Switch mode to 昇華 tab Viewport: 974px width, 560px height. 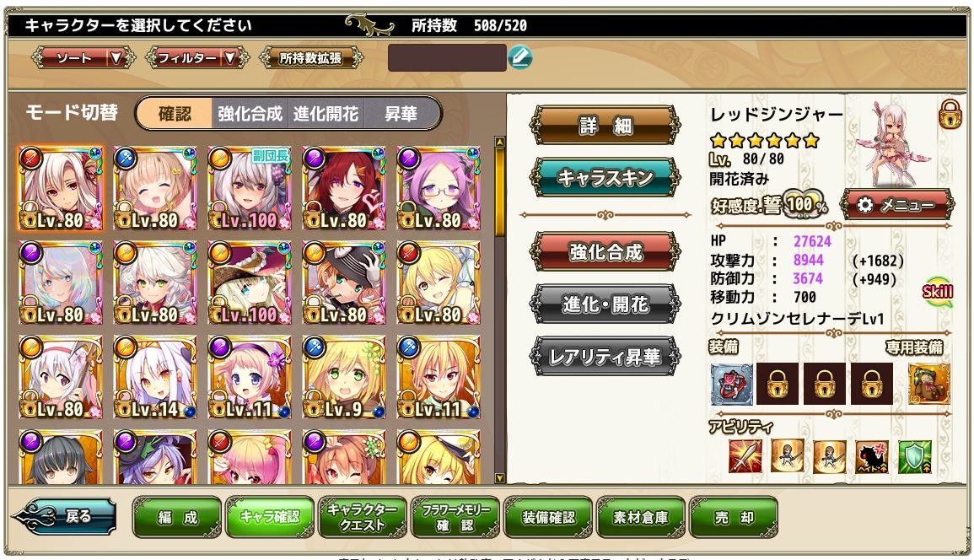point(401,114)
